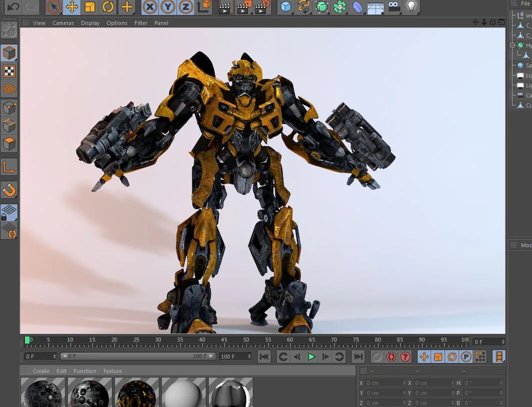Toggle the X-axis lock
The image size is (532, 407).
click(150, 7)
